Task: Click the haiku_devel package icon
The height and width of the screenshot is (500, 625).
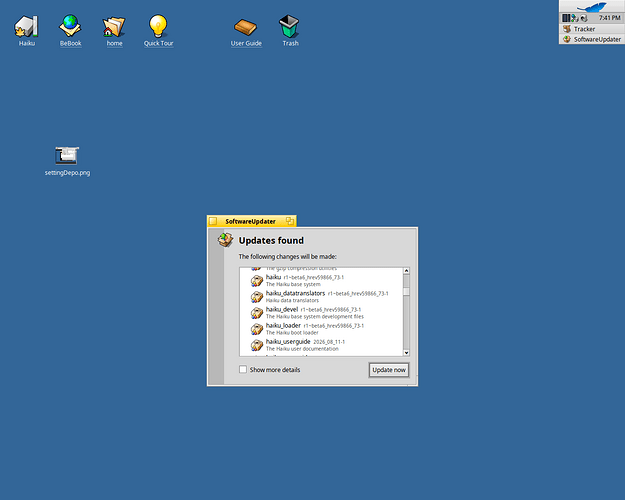Action: (x=257, y=313)
